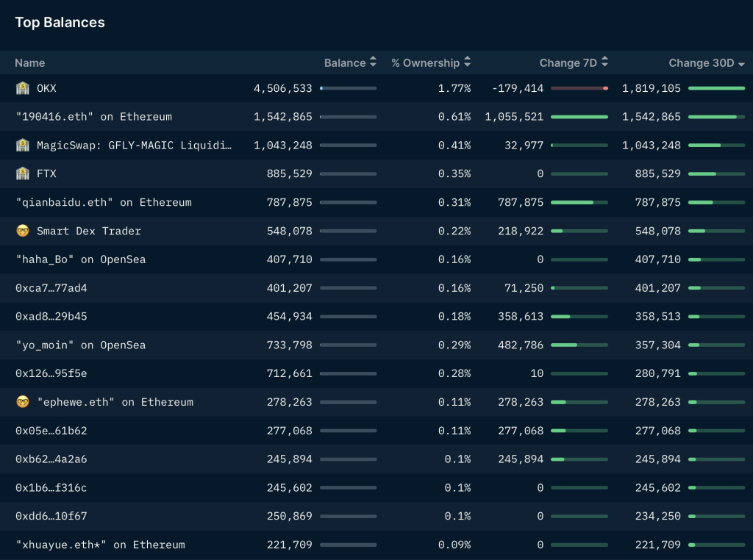Screen dimensions: 753x560
Task: Click the 0.31% ownership value
Action: 454,203
